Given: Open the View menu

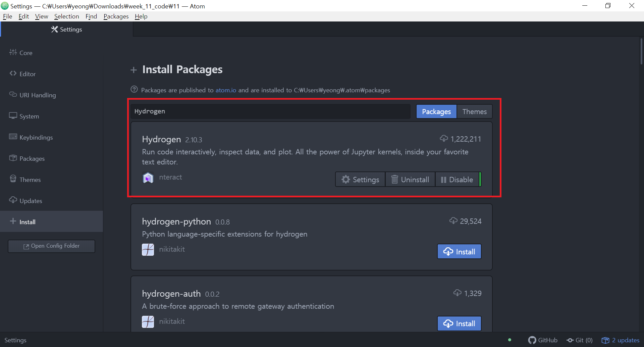Looking at the screenshot, I should coord(42,16).
